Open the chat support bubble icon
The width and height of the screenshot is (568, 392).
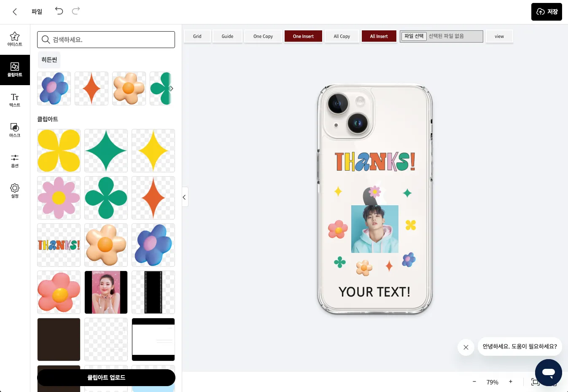coord(548,373)
